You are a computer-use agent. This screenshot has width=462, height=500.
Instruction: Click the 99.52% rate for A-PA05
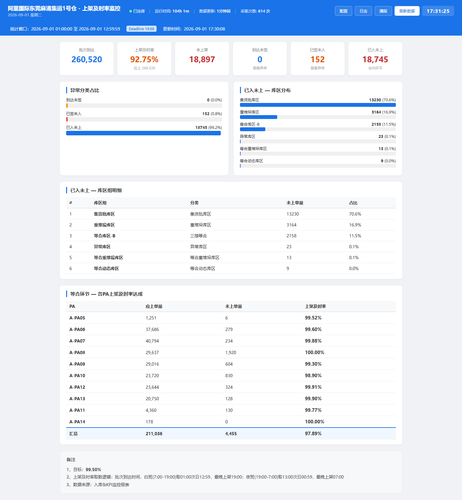coord(313,318)
